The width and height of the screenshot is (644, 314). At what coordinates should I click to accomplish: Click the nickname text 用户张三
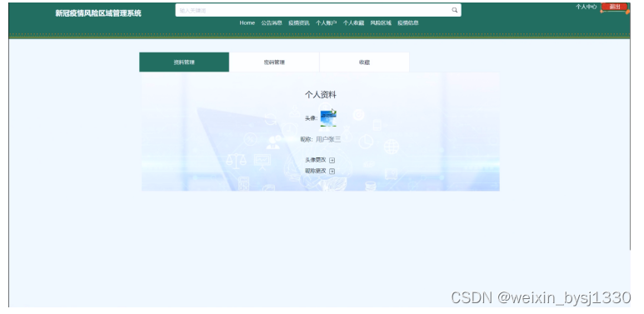pos(328,140)
